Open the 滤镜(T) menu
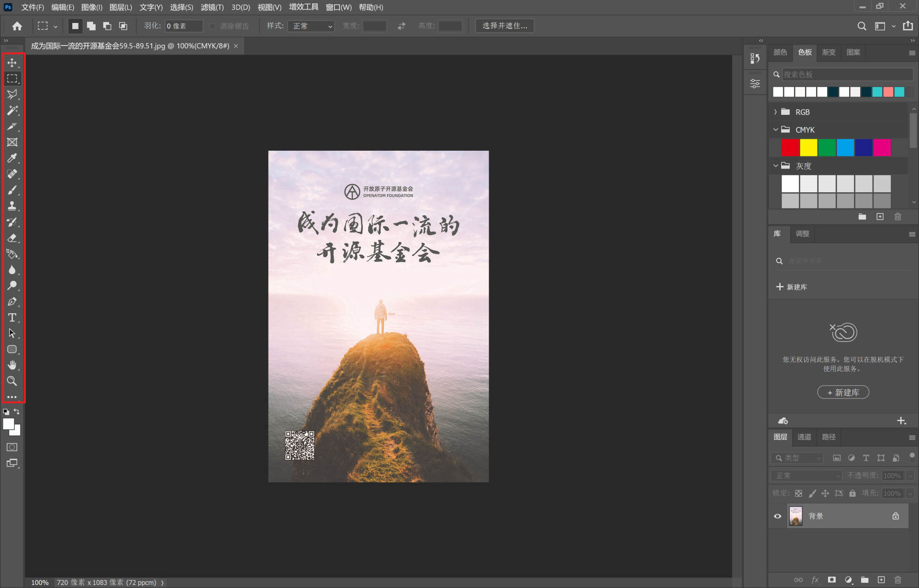 tap(212, 7)
